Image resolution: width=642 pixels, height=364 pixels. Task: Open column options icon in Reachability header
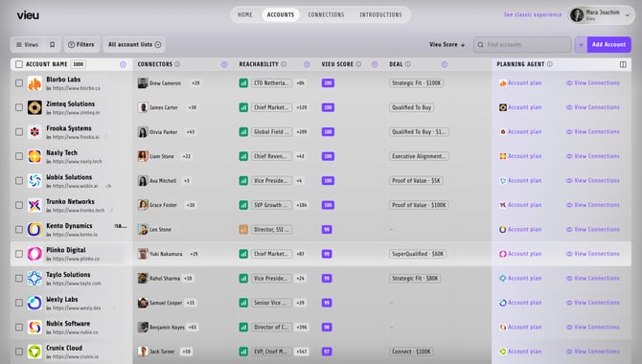click(307, 65)
